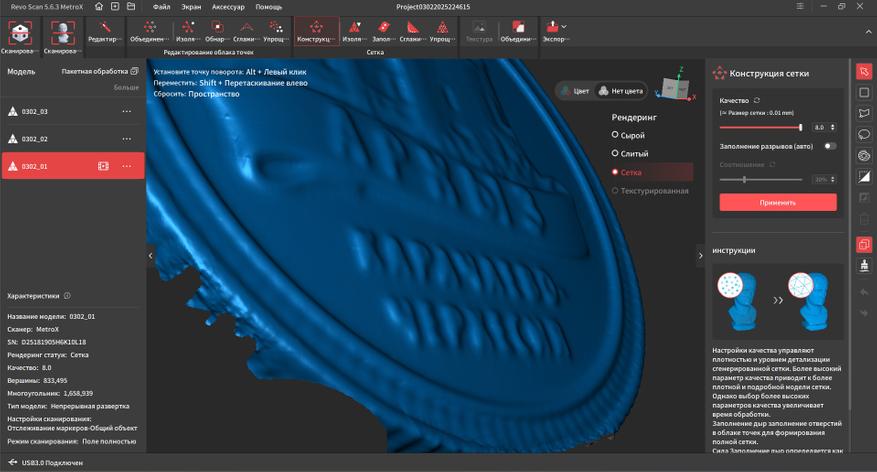The image size is (877, 472).
Task: Collapse the right panel with arrow
Action: (x=700, y=256)
